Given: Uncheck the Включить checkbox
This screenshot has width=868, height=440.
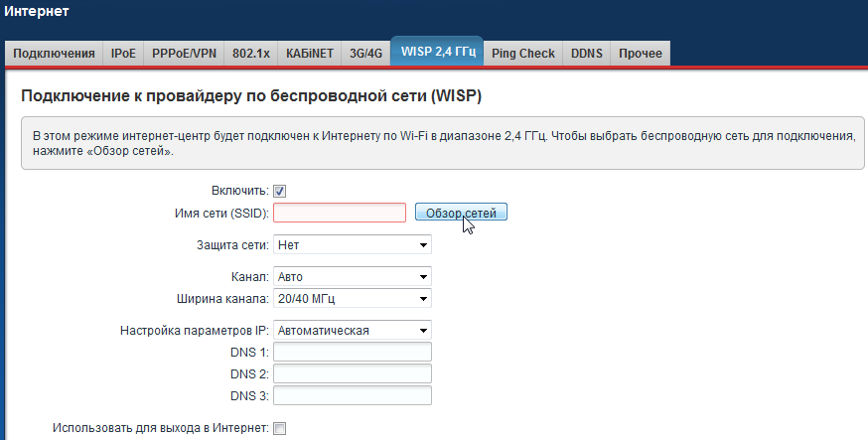Looking at the screenshot, I should coord(280,191).
